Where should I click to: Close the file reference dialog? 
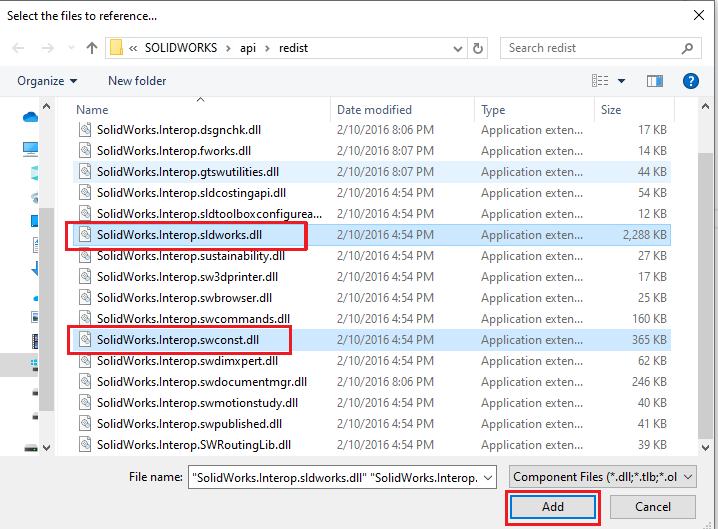[x=699, y=15]
